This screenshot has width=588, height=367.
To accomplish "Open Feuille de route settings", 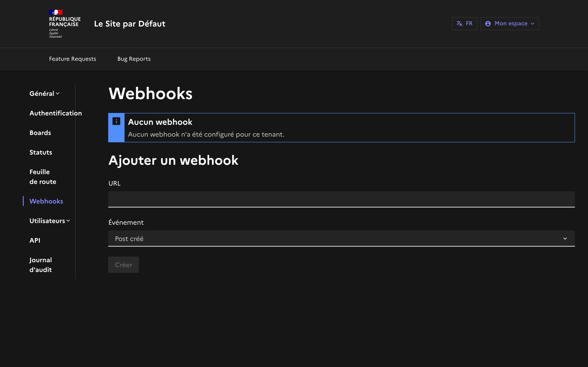I will [x=43, y=177].
